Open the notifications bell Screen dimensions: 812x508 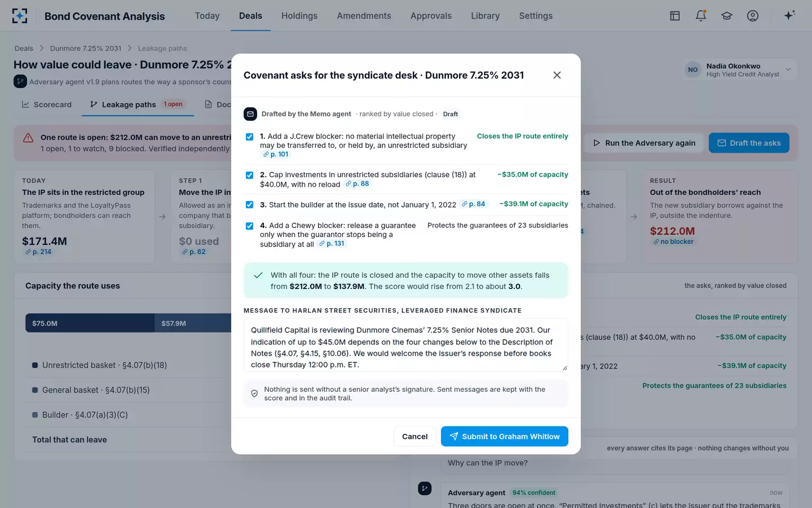coord(701,16)
